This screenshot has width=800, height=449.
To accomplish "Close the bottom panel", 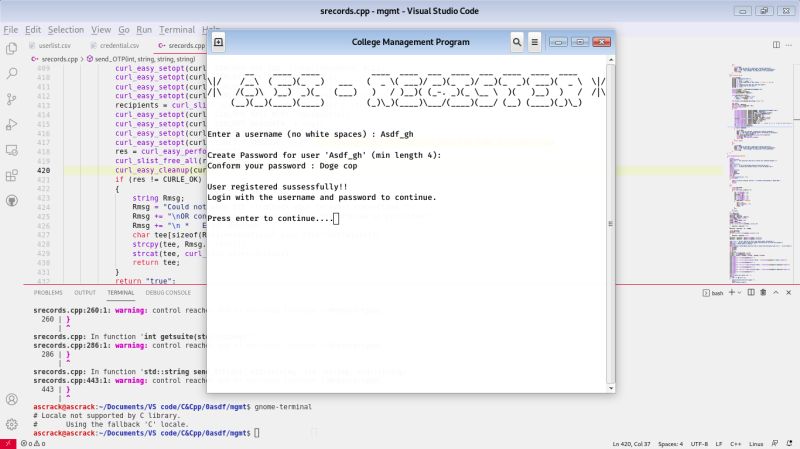I will pos(789,292).
